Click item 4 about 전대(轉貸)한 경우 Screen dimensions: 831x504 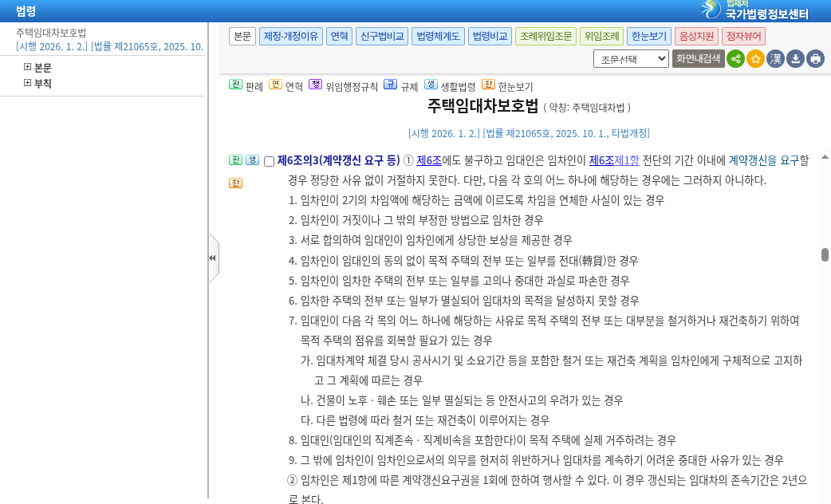(x=463, y=261)
